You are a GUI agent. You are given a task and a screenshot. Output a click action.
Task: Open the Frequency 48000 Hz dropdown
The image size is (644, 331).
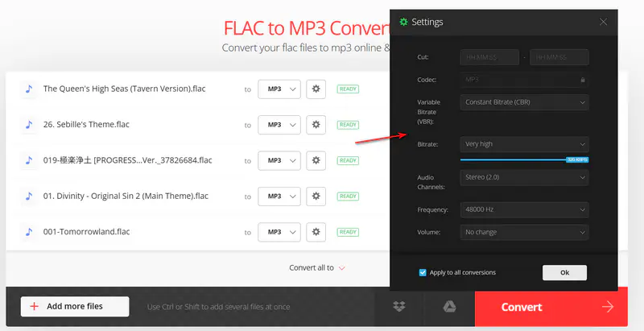coord(525,210)
